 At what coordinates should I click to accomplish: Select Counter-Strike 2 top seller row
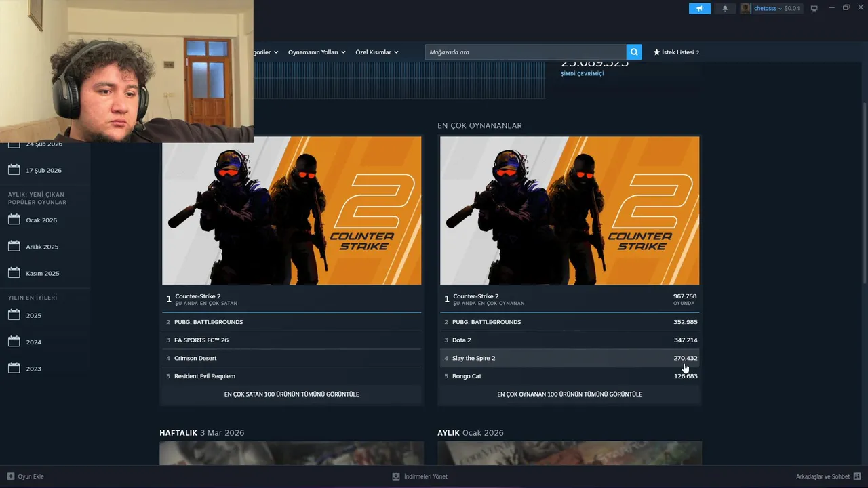point(292,299)
